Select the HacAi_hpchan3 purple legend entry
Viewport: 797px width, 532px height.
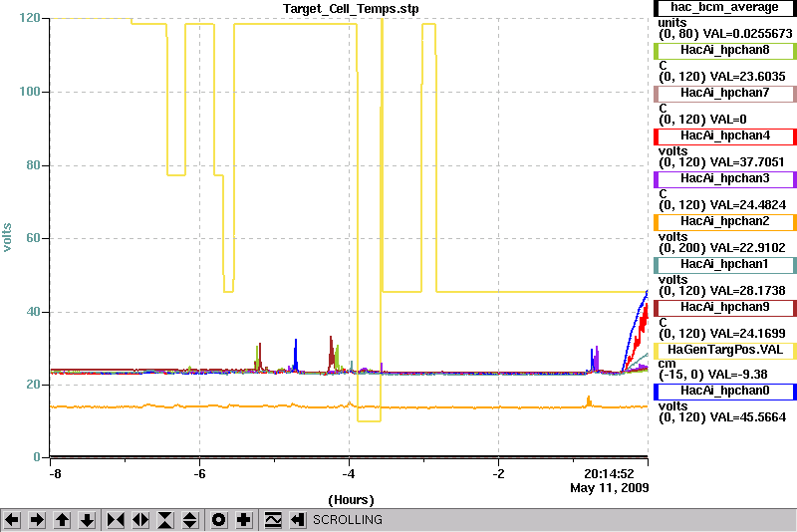point(724,179)
